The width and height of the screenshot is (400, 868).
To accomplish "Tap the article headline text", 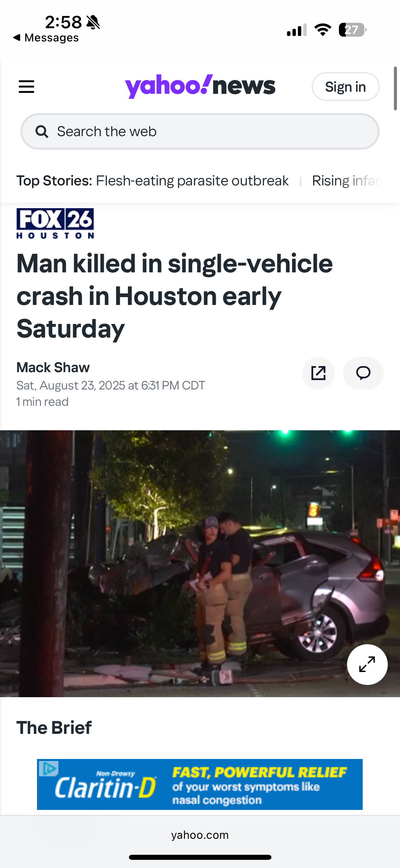I will pyautogui.click(x=174, y=296).
